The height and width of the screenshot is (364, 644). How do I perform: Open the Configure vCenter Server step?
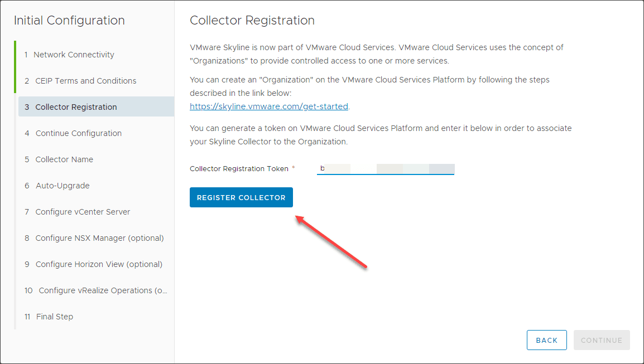pos(83,211)
